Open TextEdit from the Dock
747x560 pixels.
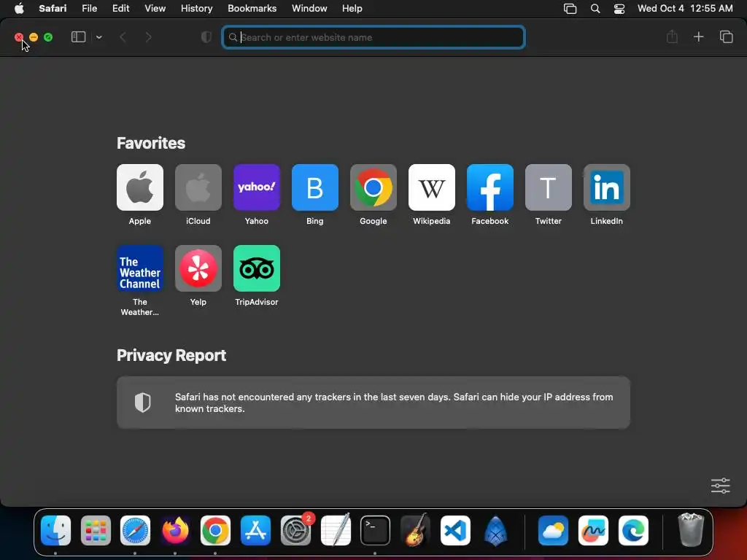tap(336, 530)
